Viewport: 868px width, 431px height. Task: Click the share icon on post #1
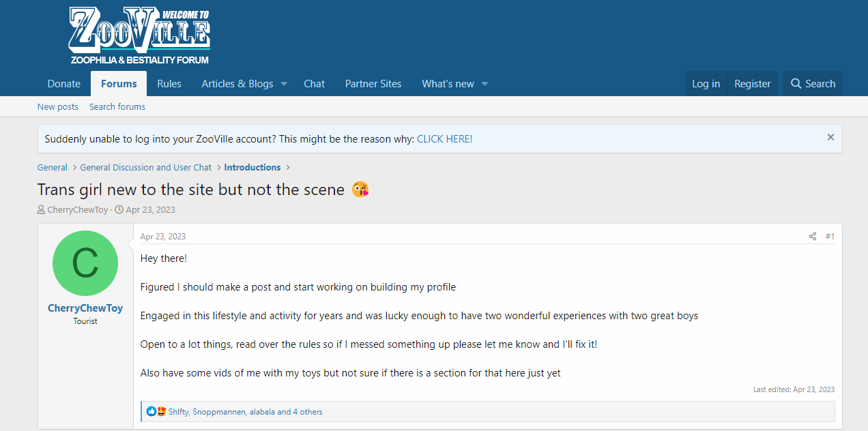point(813,237)
